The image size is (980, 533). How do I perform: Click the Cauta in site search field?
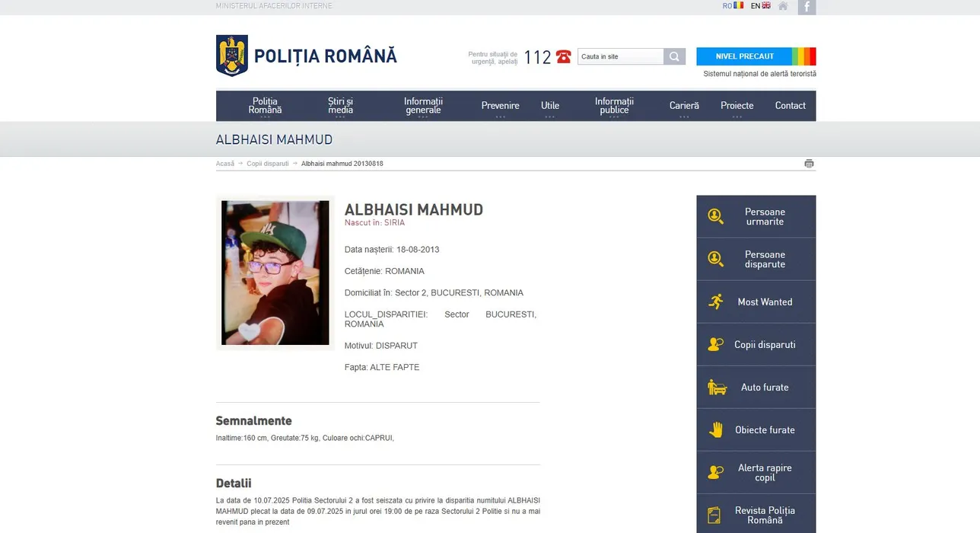coord(620,56)
